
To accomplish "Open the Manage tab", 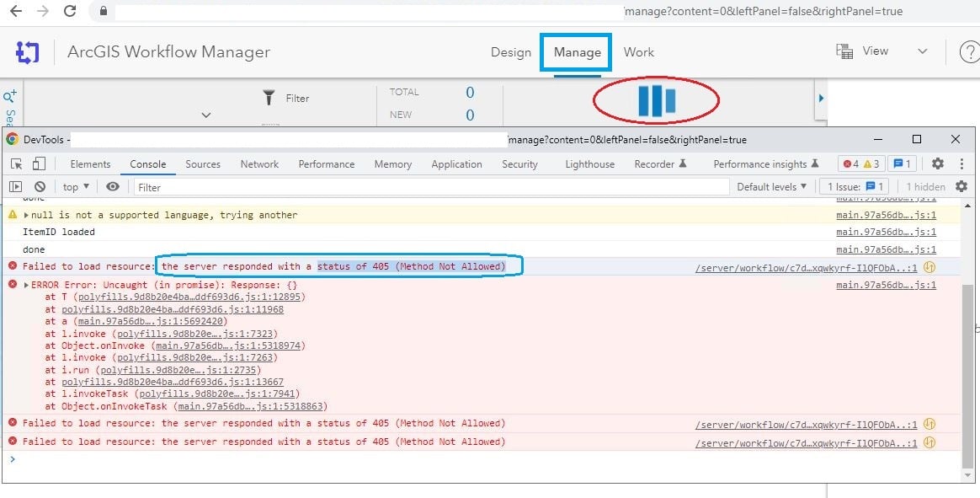I will pyautogui.click(x=577, y=52).
